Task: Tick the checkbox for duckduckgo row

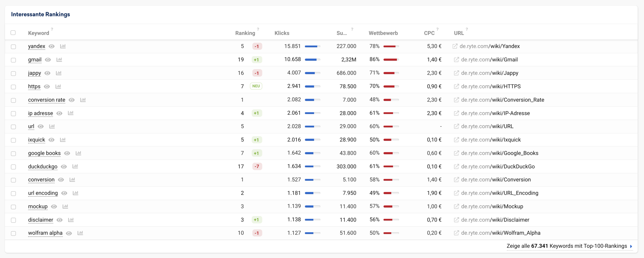Action: (13, 167)
